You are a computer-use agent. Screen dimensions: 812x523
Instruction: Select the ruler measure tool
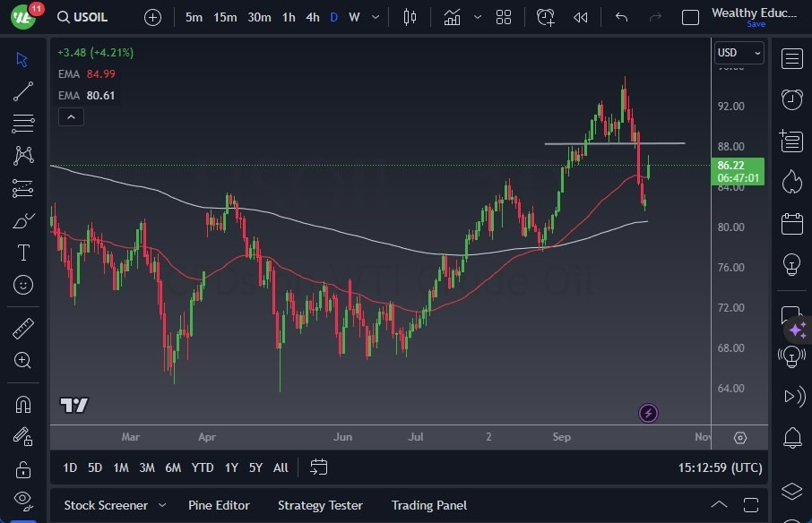[23, 328]
